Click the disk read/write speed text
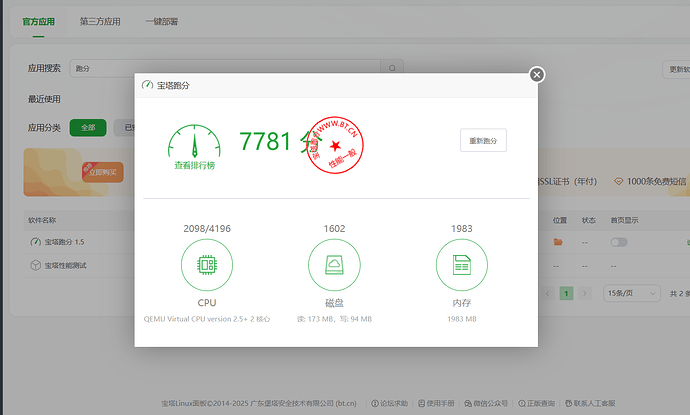The width and height of the screenshot is (690, 415). [x=334, y=319]
